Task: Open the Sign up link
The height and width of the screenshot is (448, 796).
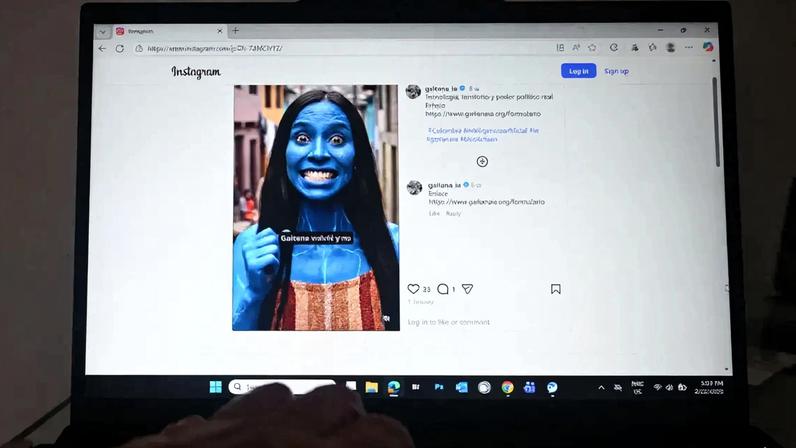Action: click(x=616, y=71)
